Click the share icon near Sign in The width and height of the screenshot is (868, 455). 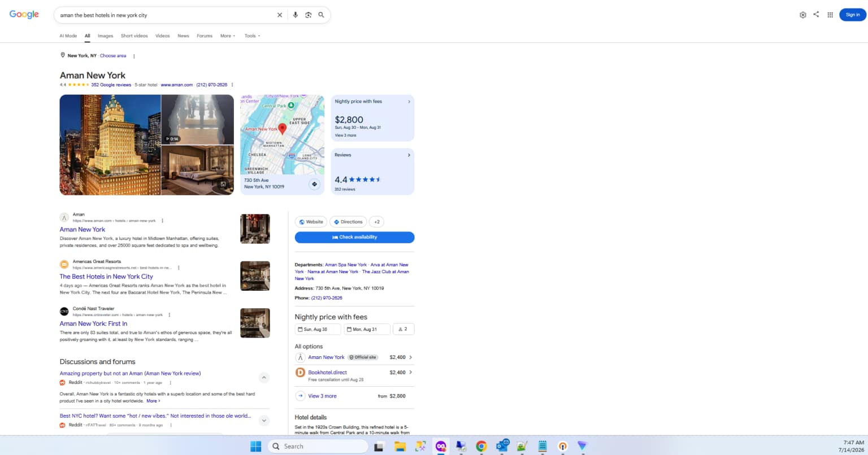tap(816, 15)
